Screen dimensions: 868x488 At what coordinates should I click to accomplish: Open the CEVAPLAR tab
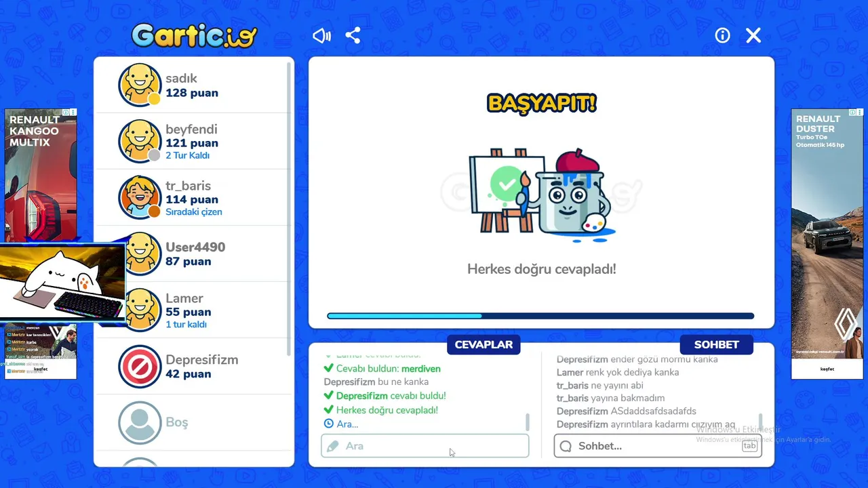pos(484,344)
